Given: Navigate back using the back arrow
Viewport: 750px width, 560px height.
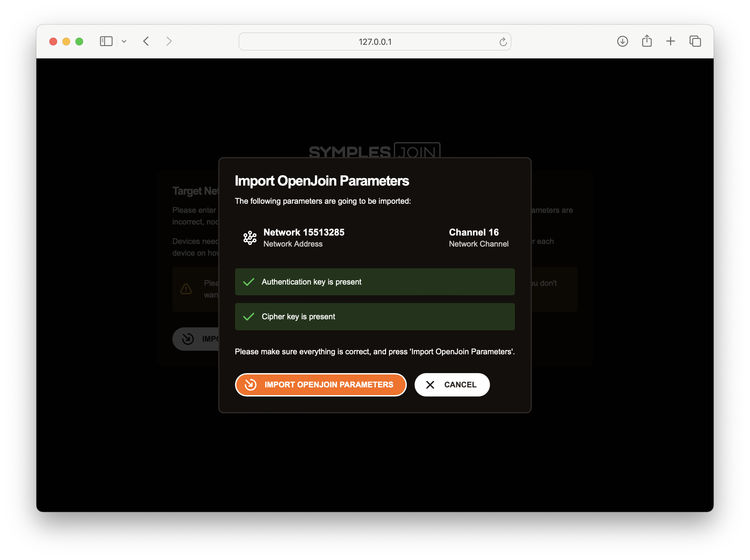Looking at the screenshot, I should point(146,41).
